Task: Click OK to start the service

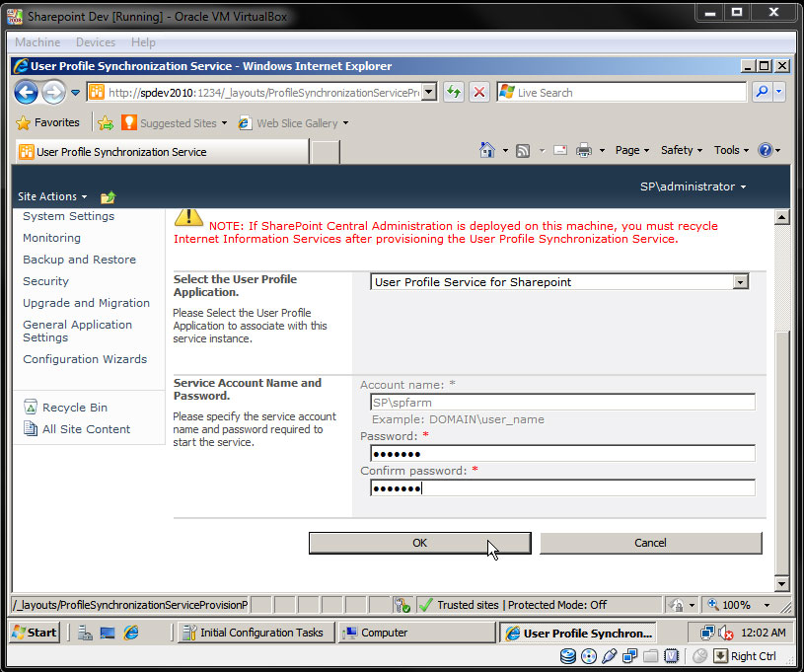Action: 419,543
